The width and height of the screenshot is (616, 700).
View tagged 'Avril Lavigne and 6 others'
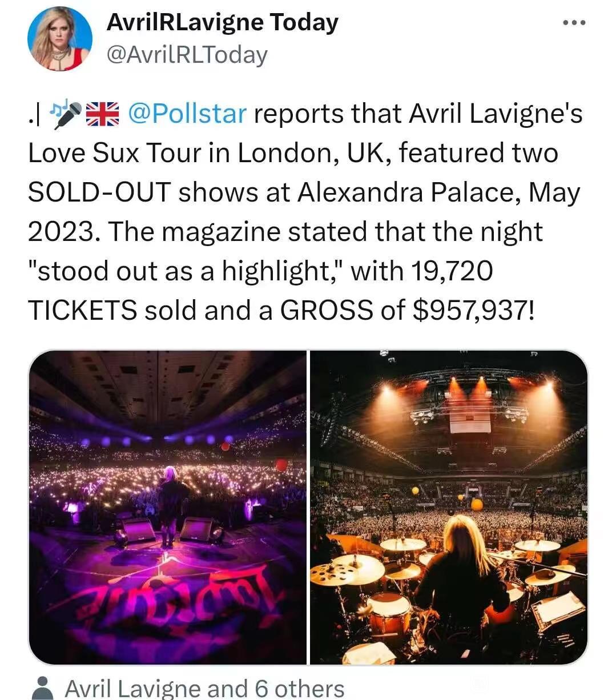point(204,689)
